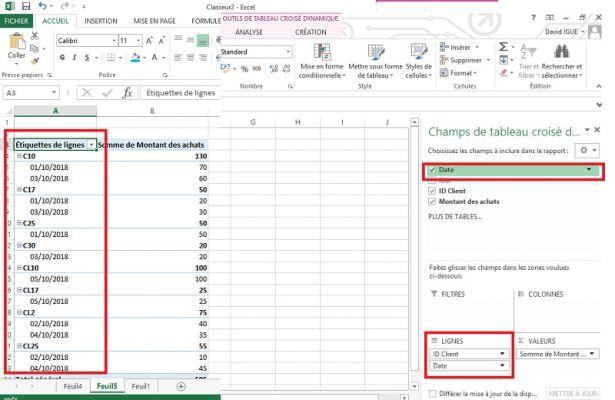
Task: Increase font size with larger A
Action: (x=149, y=40)
